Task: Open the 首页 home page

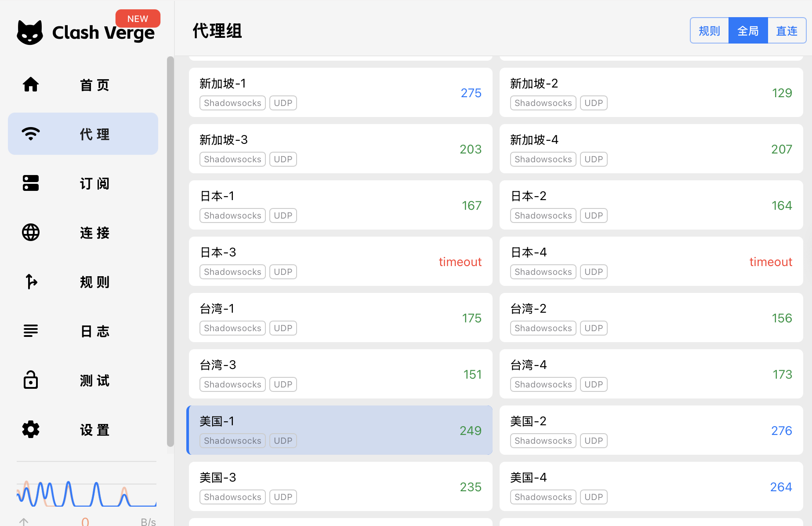Action: tap(83, 84)
